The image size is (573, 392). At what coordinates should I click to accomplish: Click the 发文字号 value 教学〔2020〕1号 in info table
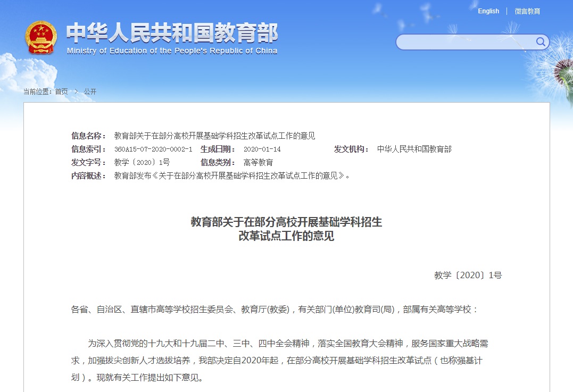click(x=142, y=162)
